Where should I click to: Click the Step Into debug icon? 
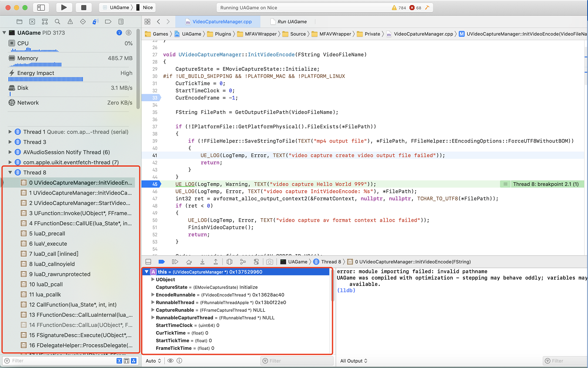202,262
